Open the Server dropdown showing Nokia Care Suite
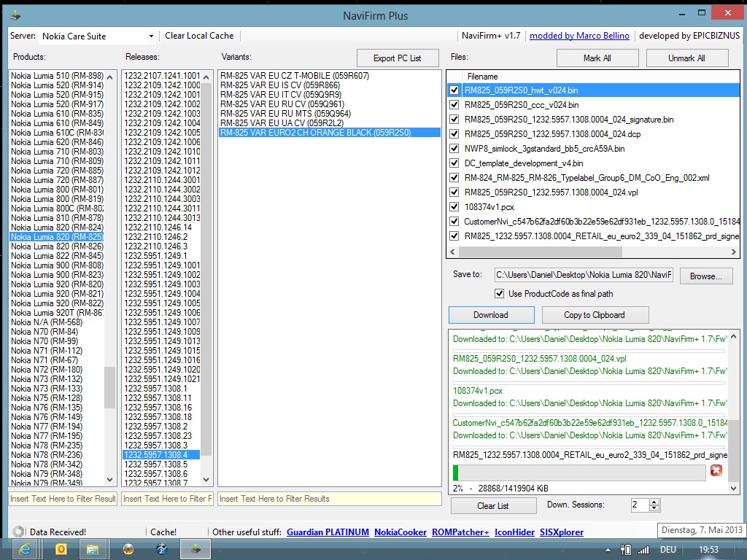The height and width of the screenshot is (560, 747). click(x=97, y=36)
